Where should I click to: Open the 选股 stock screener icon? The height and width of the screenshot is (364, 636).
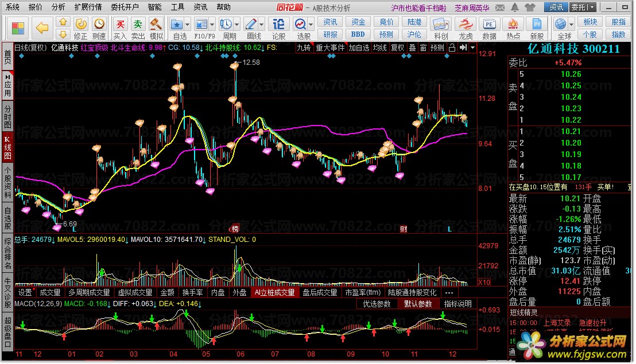click(300, 24)
